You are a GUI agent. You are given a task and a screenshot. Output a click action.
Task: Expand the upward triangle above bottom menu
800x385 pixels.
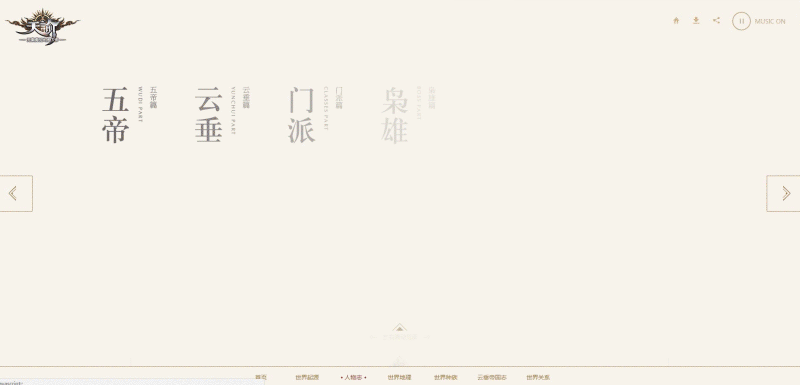point(399,327)
